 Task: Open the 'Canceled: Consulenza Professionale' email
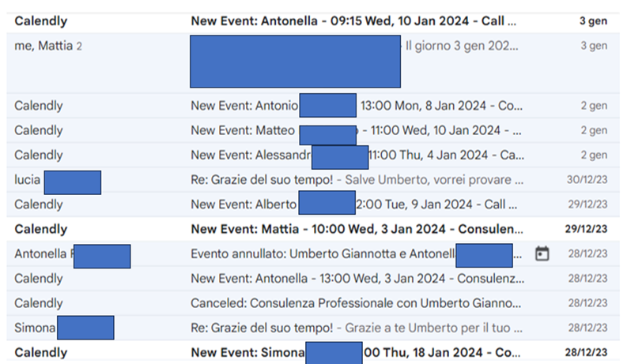pyautogui.click(x=356, y=303)
